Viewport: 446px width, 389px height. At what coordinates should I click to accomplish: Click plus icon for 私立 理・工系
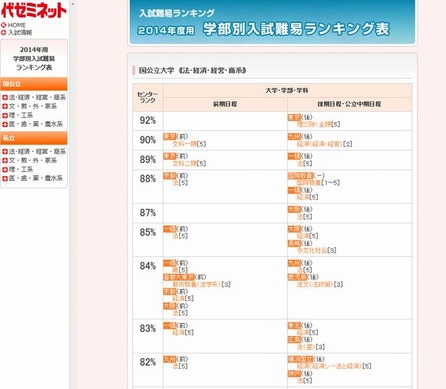(5, 170)
